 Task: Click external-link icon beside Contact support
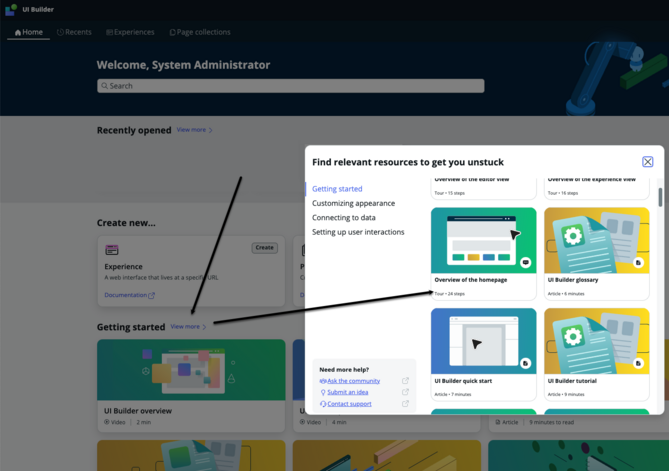pos(405,404)
